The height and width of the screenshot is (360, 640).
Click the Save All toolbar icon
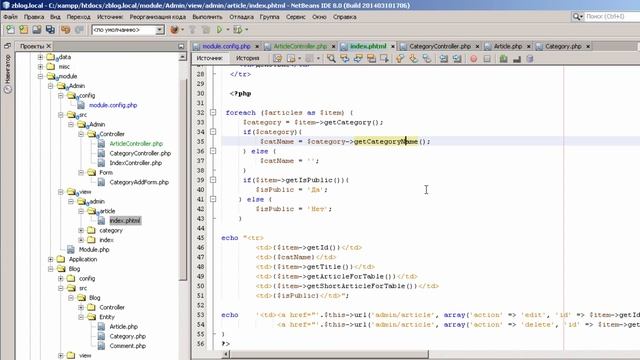point(50,30)
